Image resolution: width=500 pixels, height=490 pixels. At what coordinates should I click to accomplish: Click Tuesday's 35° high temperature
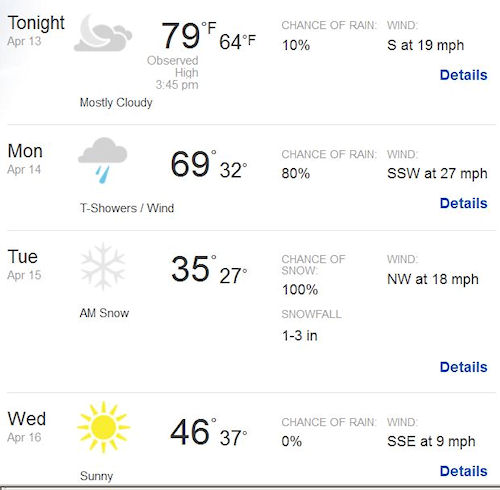193,269
